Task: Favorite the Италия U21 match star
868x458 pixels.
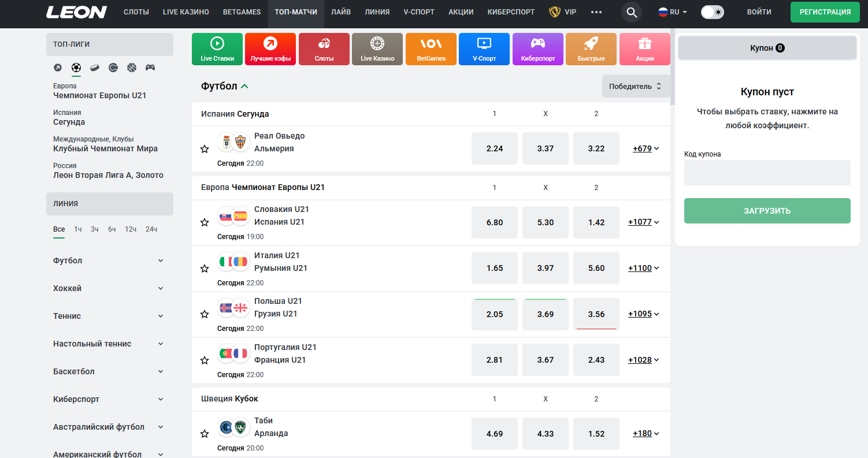Action: [x=205, y=269]
